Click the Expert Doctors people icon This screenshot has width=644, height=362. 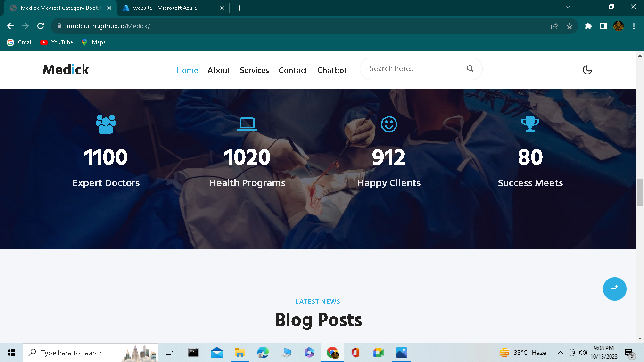(106, 124)
